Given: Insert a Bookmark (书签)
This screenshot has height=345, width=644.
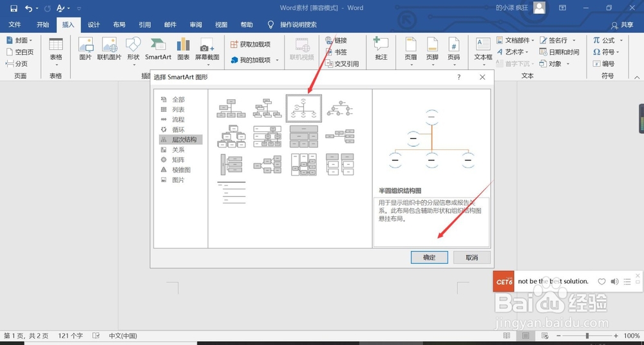Looking at the screenshot, I should click(x=336, y=52).
